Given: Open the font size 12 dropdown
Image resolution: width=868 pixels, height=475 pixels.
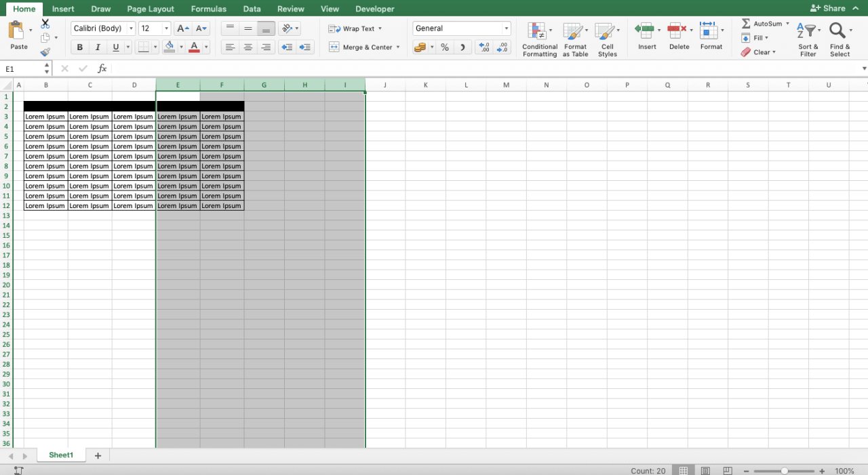Looking at the screenshot, I should coord(166,28).
